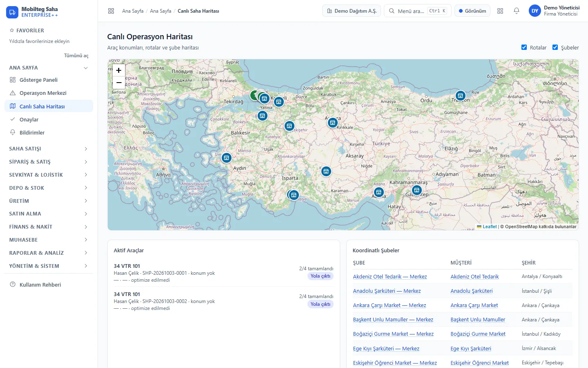Viewport: 588px width, 368px height.
Task: Click the notifications bell icon
Action: click(517, 11)
